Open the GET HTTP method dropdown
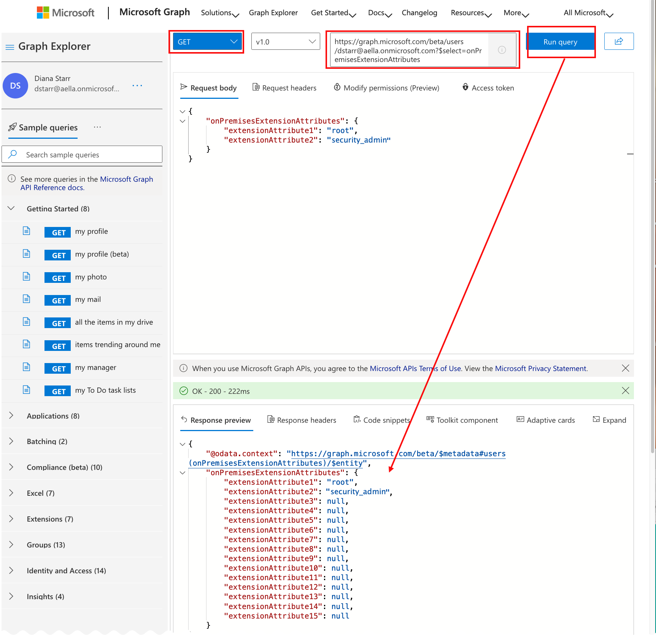 207,42
